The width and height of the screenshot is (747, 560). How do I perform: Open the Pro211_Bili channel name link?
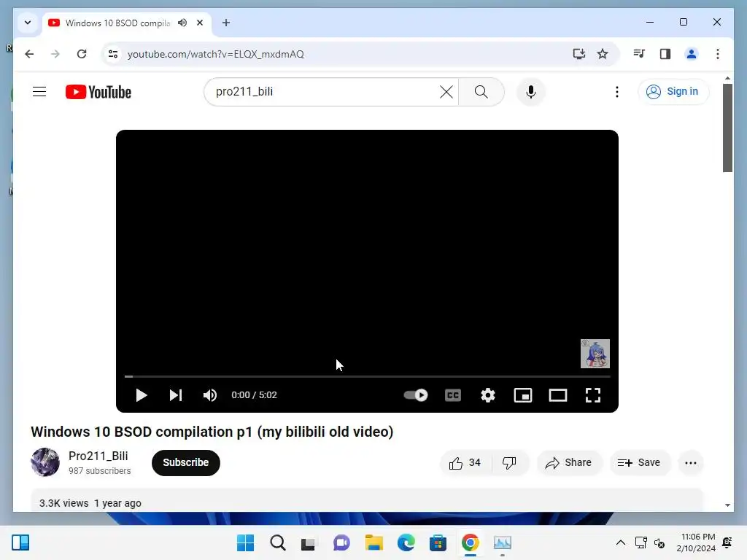pos(98,456)
